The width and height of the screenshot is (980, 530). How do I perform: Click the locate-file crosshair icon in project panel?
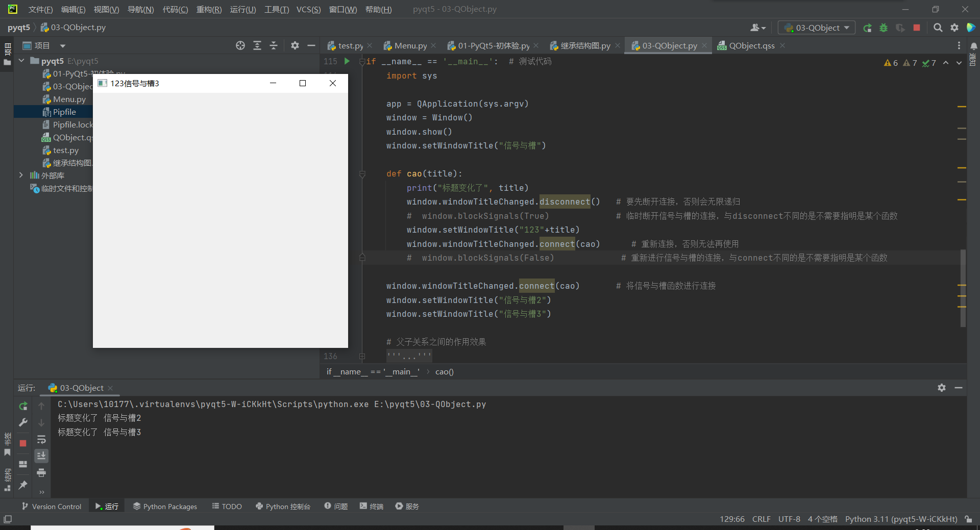[240, 45]
